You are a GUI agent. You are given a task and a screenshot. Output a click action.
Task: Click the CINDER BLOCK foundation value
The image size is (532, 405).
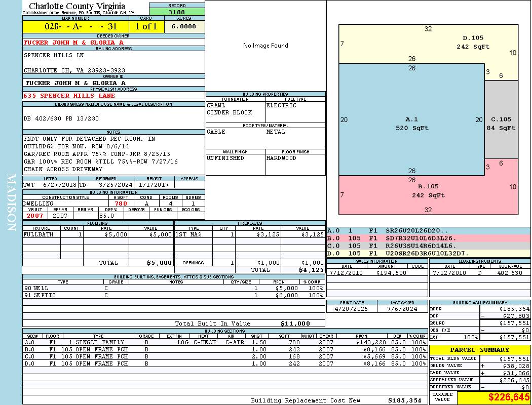(230, 112)
